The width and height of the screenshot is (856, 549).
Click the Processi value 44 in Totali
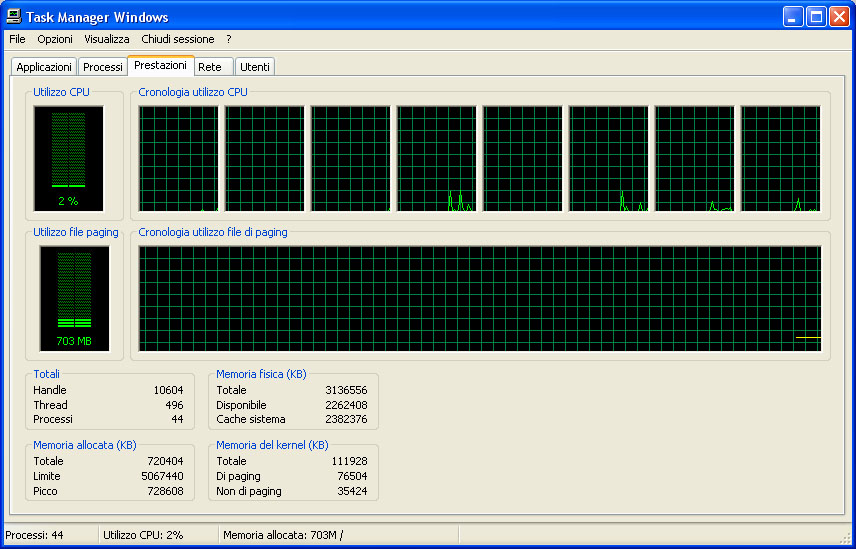(177, 420)
